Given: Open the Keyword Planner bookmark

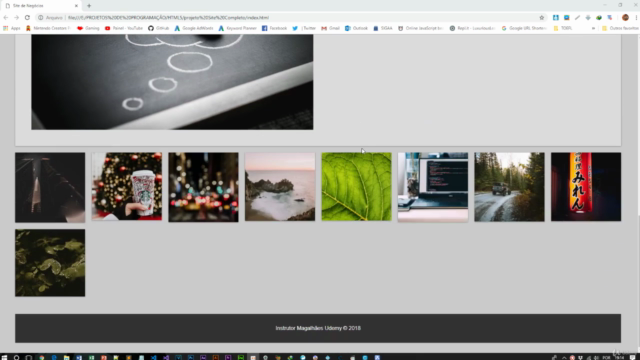Looking at the screenshot, I should coord(238,28).
